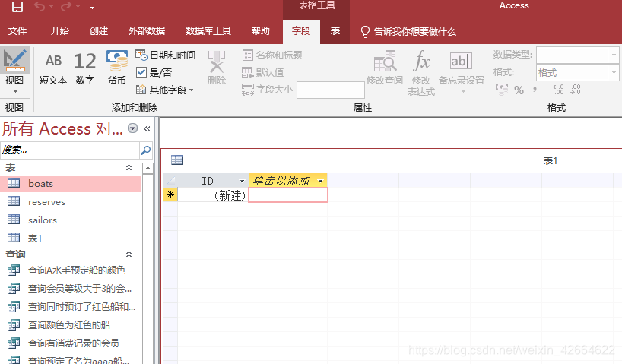Switch to the 创建 ribbon tab

99,31
